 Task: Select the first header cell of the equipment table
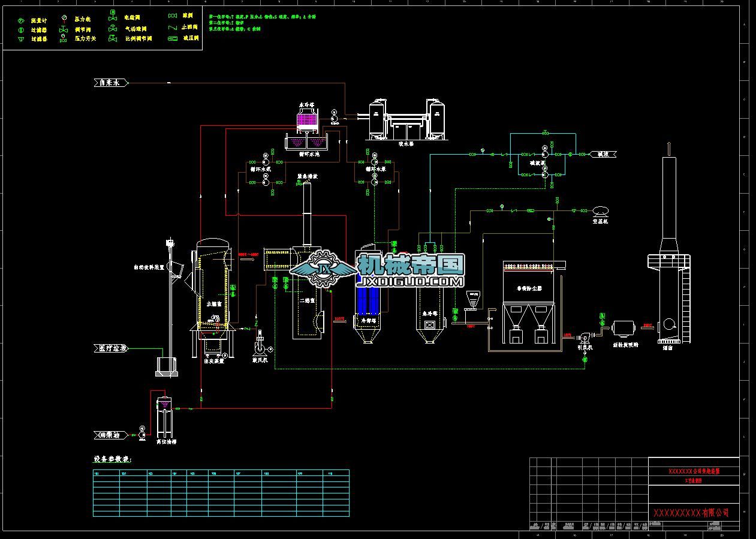pyautogui.click(x=107, y=474)
